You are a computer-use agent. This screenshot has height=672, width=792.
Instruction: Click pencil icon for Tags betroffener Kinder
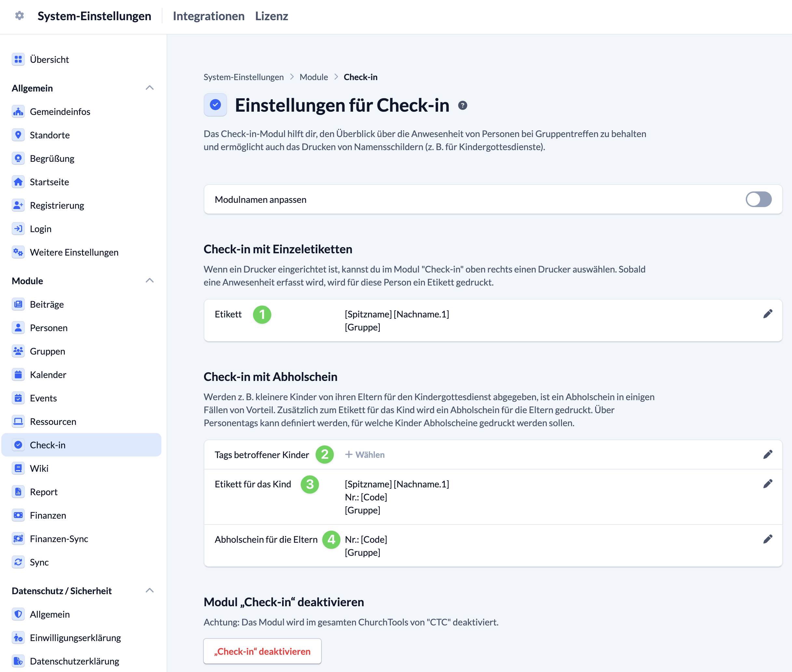pyautogui.click(x=768, y=454)
